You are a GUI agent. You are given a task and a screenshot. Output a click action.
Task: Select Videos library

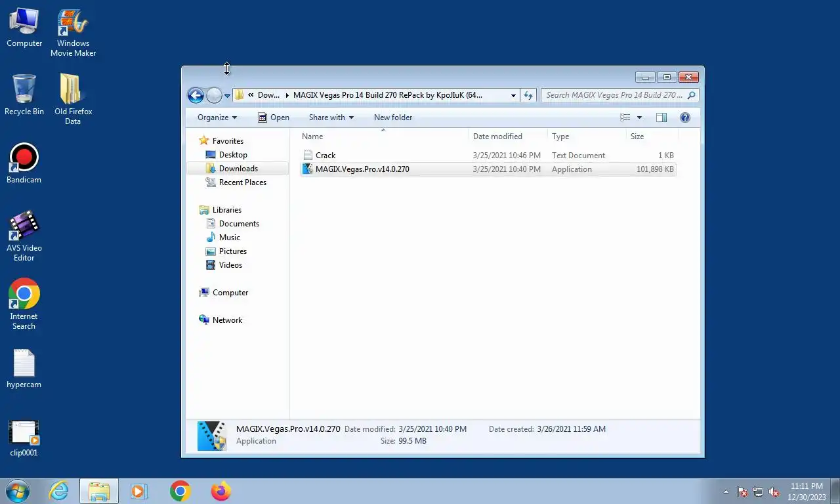click(230, 265)
